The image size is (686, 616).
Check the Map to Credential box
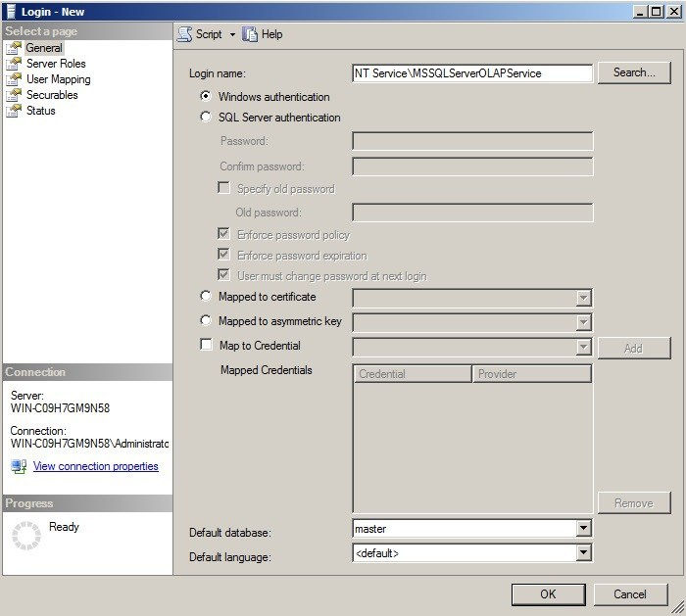(206, 345)
